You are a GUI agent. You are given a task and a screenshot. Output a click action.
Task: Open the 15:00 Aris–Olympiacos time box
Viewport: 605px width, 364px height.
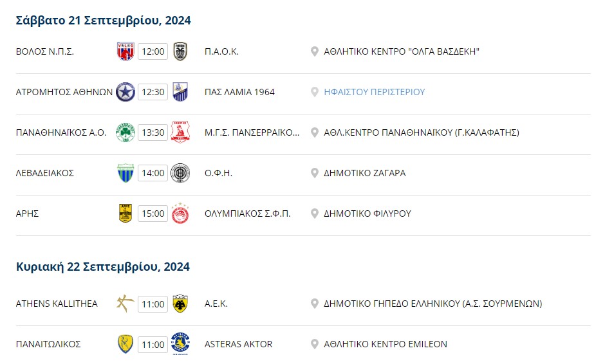(153, 214)
